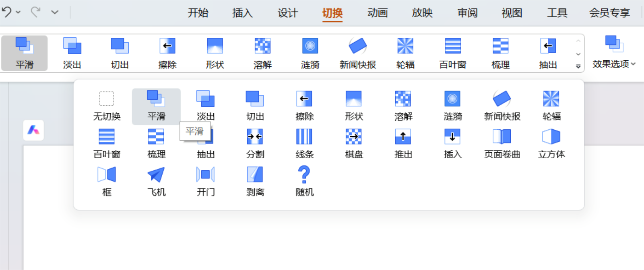
Task: Pick the 插入 transition effect
Action: [x=453, y=144]
